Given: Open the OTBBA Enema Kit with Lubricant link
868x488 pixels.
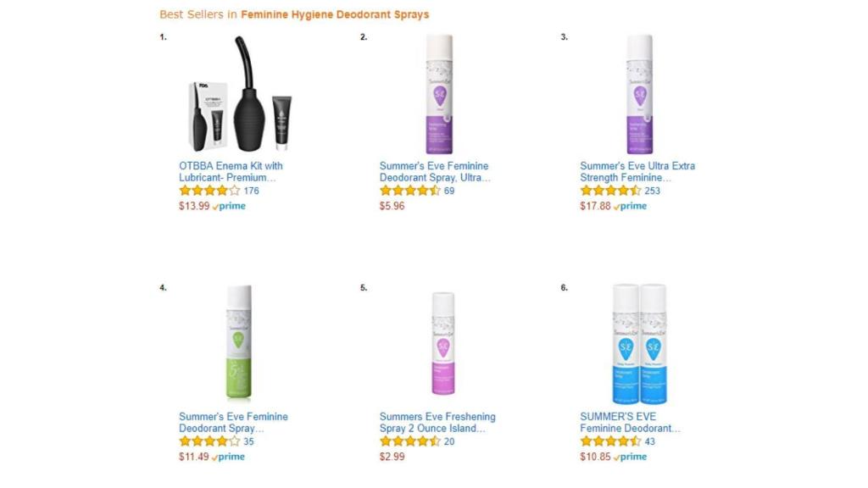Looking at the screenshot, I should [231, 171].
